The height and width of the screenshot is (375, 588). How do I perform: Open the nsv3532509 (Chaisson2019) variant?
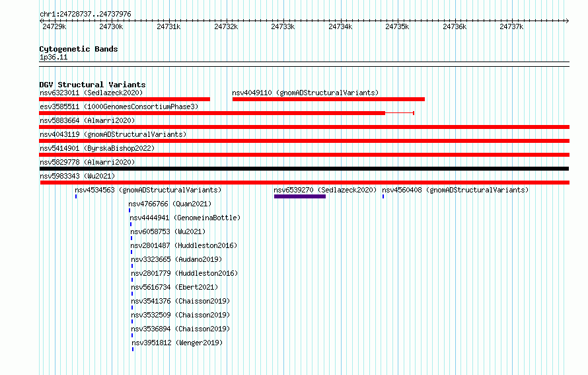point(180,315)
